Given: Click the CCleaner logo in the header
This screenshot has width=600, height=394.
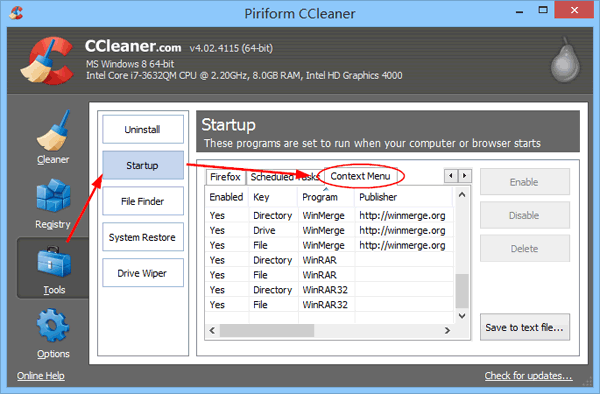Looking at the screenshot, I should [x=47, y=61].
